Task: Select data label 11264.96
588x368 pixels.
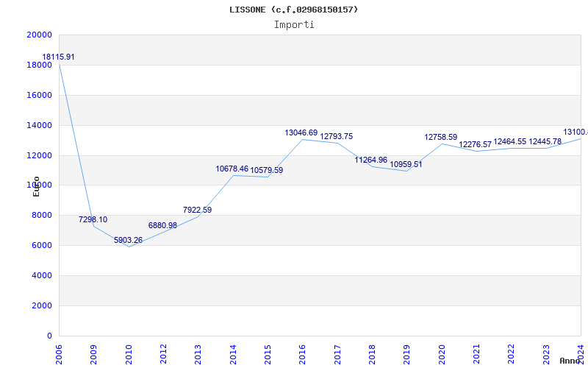Action: point(371,160)
